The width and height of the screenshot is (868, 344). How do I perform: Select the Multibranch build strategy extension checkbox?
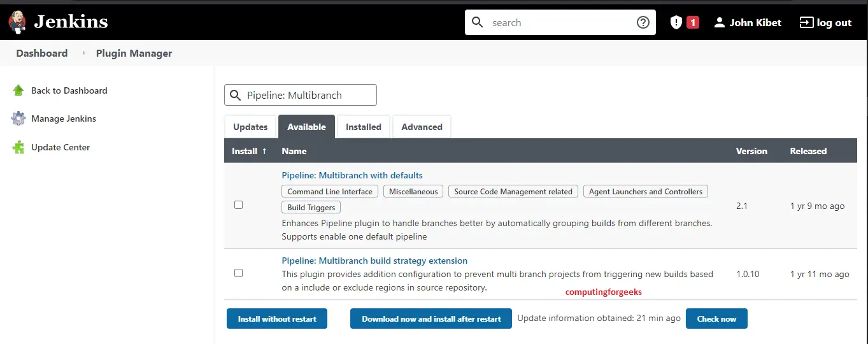pos(239,273)
